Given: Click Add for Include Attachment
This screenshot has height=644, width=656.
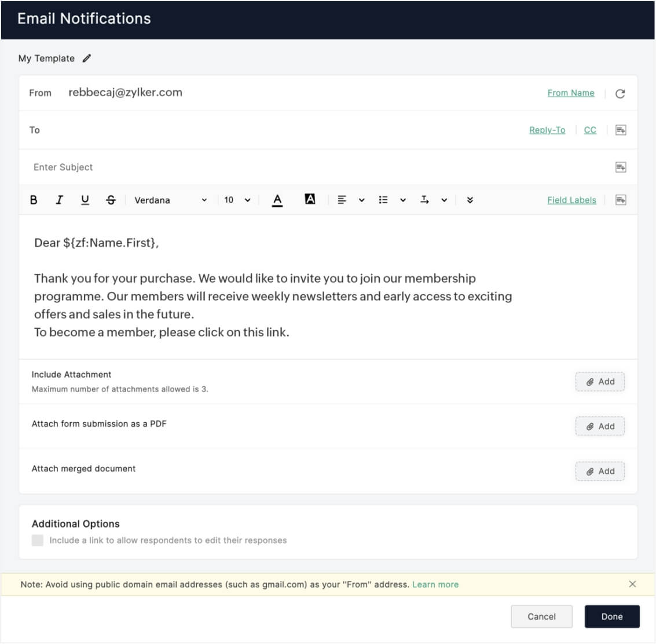Looking at the screenshot, I should tap(600, 381).
